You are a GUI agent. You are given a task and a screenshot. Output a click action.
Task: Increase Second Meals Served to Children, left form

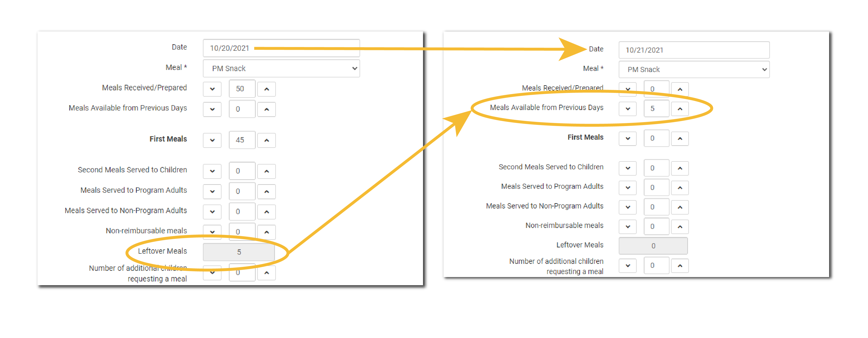pos(266,171)
